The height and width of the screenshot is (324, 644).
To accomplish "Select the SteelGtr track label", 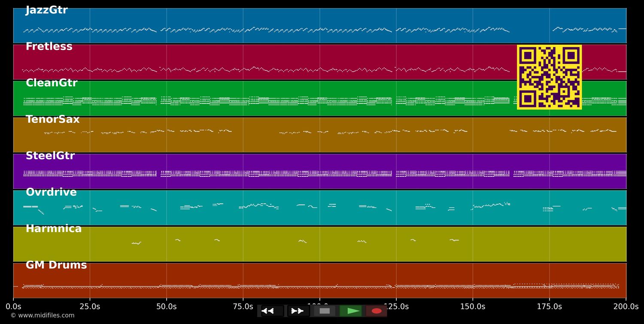I will [x=50, y=156].
